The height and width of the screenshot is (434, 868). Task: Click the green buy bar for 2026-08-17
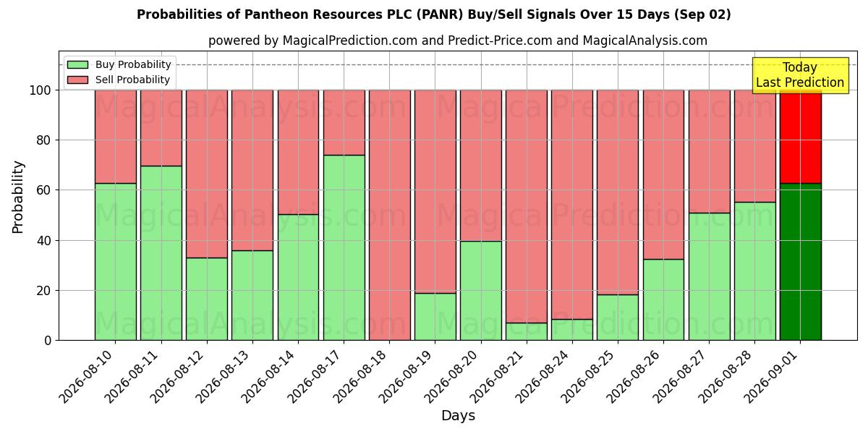click(344, 247)
